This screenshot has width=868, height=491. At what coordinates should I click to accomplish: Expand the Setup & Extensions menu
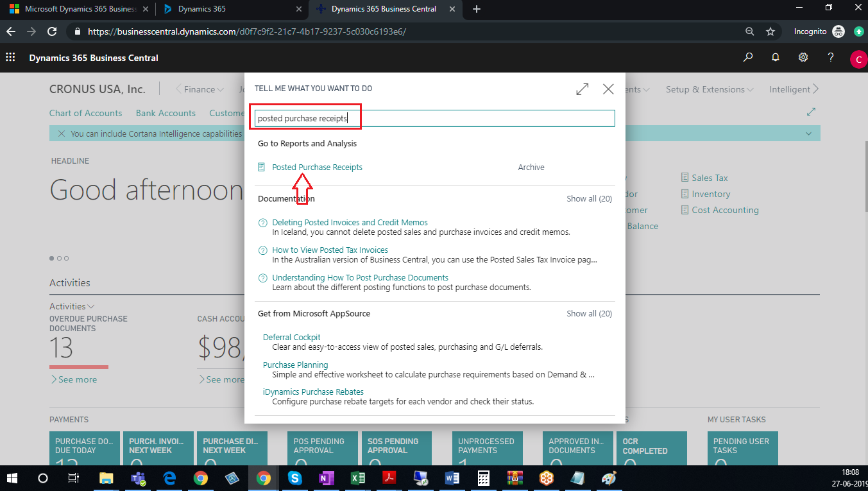710,89
